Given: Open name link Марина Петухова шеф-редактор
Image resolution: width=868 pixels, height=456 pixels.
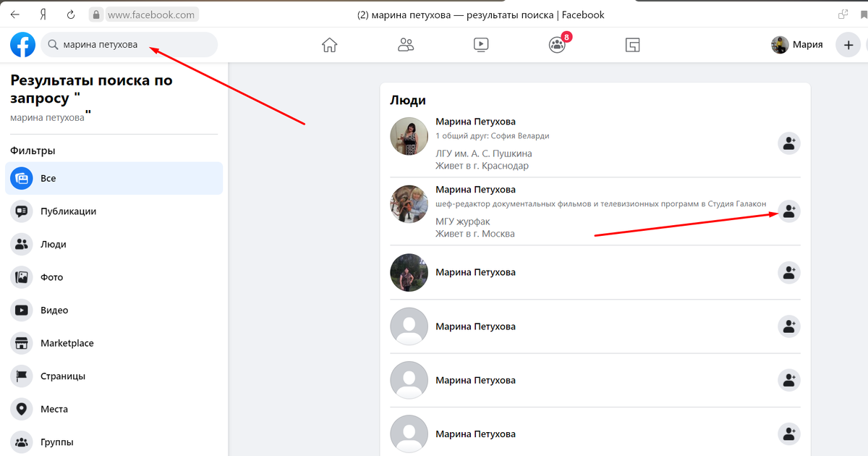Looking at the screenshot, I should 475,190.
